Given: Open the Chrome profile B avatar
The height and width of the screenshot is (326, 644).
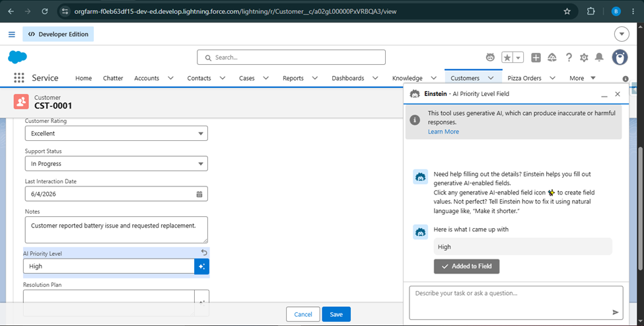Looking at the screenshot, I should click(616, 11).
